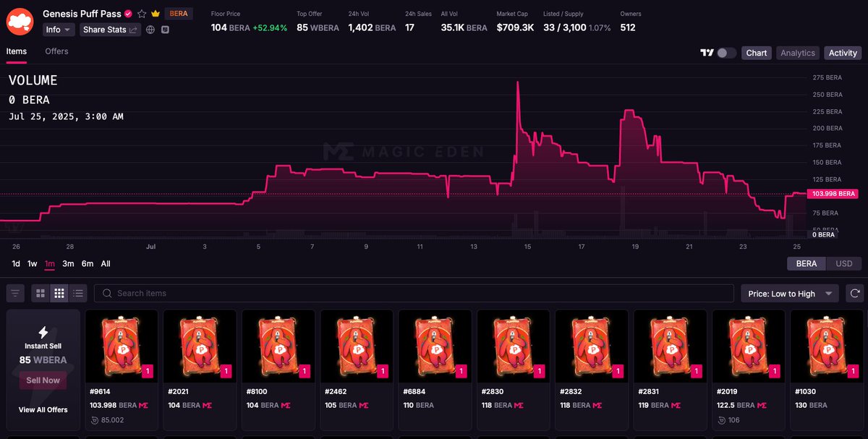Open the social link icon next to globe
Viewport: 868px width, 439px height.
(165, 30)
